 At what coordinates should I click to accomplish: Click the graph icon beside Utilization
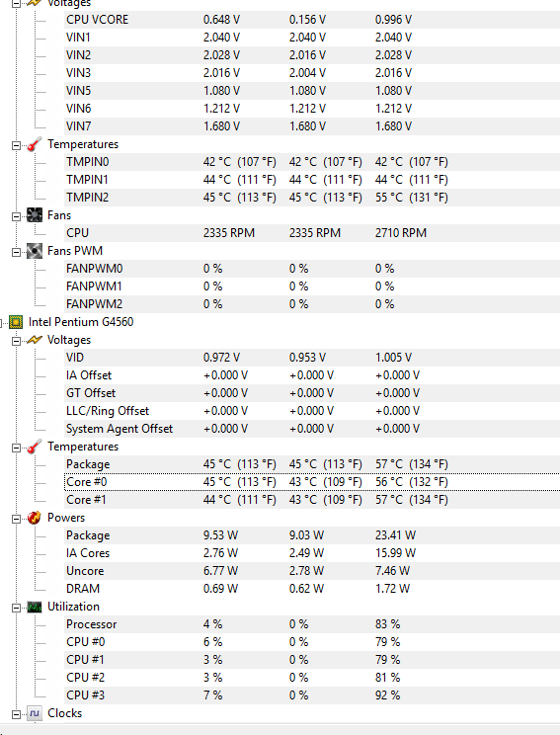pos(35,607)
